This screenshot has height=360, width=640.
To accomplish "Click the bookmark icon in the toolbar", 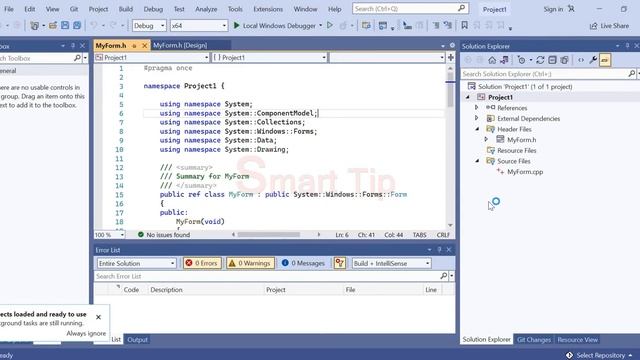I will coord(464,25).
